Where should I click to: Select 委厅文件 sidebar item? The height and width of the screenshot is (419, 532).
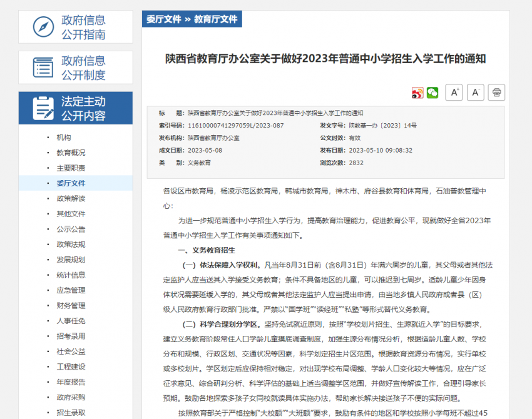[71, 183]
